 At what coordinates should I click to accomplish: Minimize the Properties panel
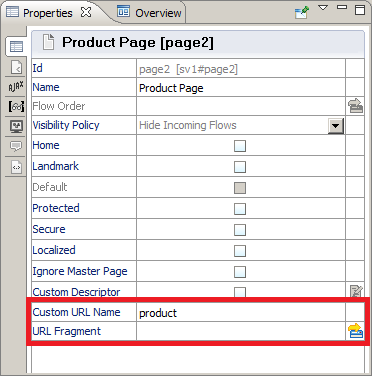pos(342,7)
